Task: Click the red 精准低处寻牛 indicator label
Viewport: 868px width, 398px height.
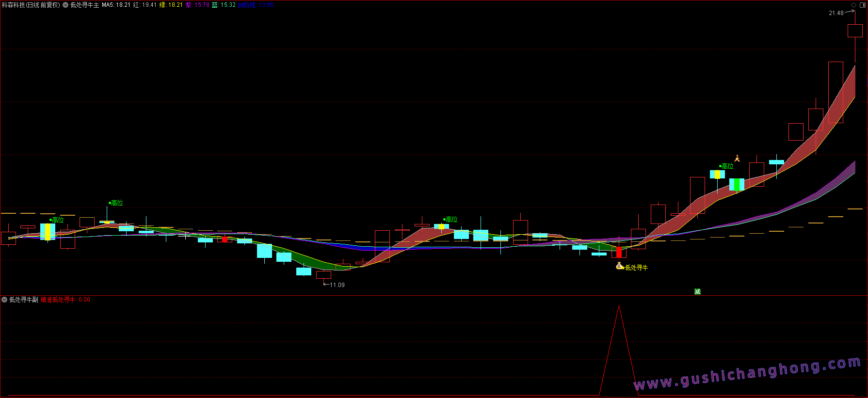Action: [58, 300]
